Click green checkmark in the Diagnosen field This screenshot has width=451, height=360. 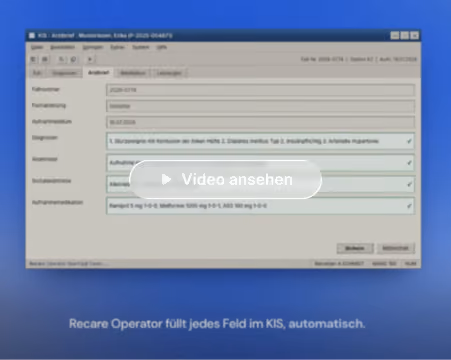point(409,141)
